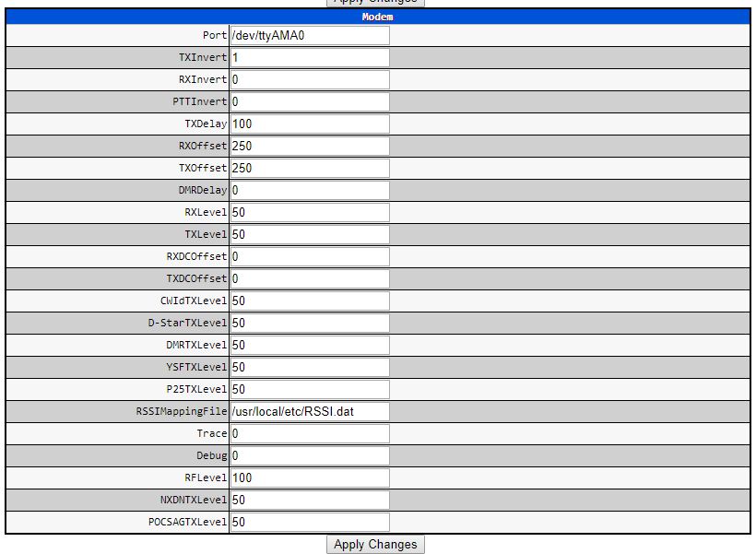Click the Port label text
The width and height of the screenshot is (756, 554).
pyautogui.click(x=215, y=35)
